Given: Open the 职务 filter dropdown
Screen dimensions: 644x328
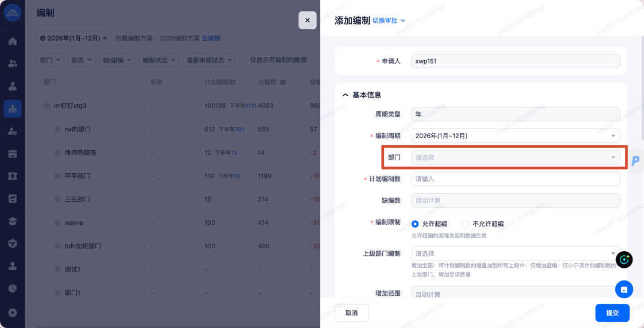Looking at the screenshot, I should tap(82, 60).
